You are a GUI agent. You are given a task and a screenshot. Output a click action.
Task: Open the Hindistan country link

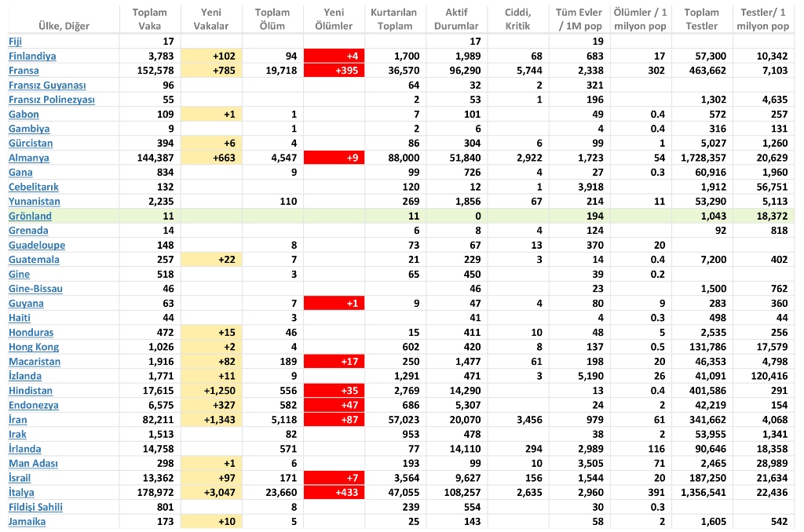coord(31,391)
